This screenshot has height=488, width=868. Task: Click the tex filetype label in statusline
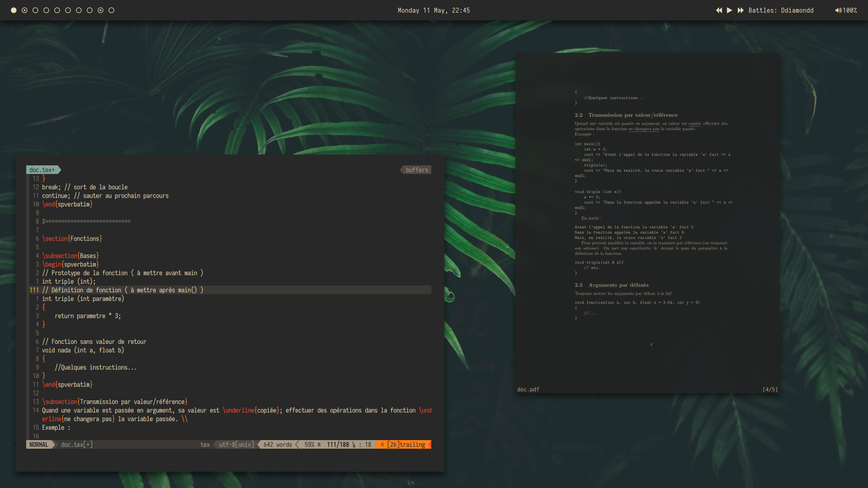click(205, 445)
